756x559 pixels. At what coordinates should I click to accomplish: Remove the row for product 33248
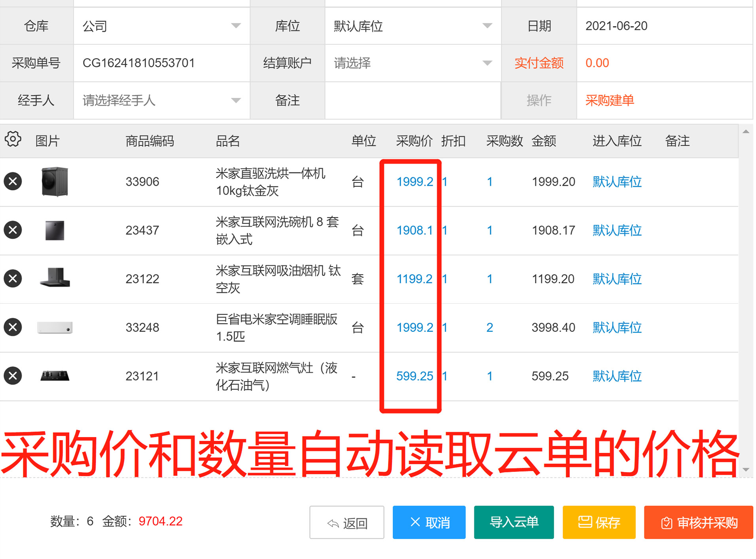(x=13, y=327)
